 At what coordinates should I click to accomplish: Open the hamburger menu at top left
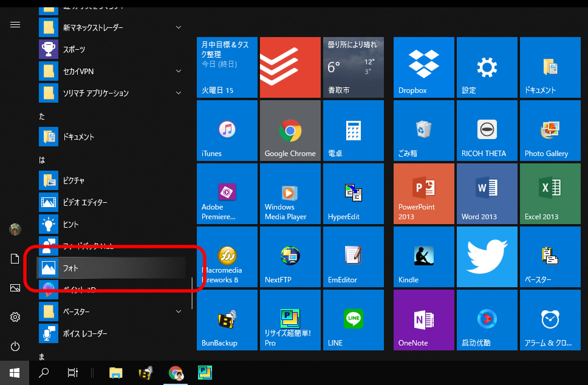click(x=15, y=25)
